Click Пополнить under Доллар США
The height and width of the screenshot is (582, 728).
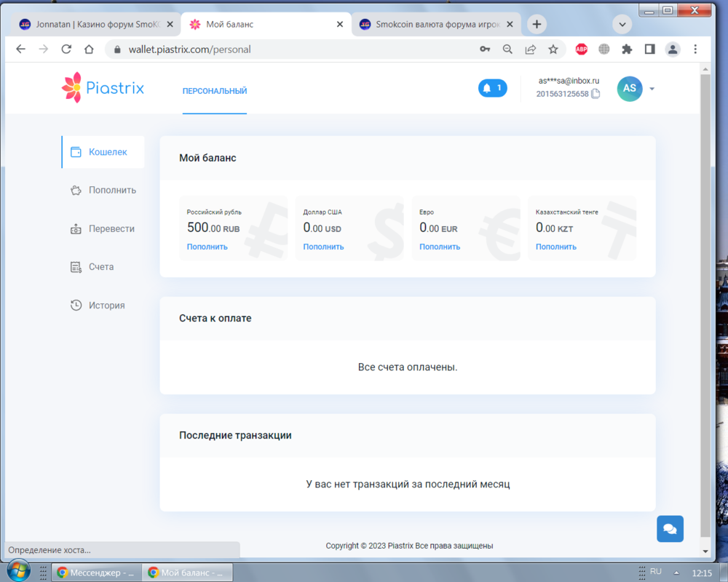click(323, 247)
